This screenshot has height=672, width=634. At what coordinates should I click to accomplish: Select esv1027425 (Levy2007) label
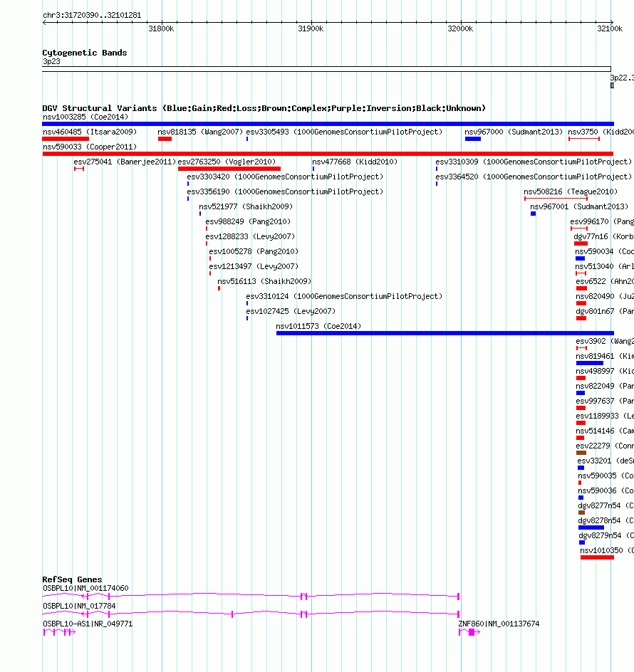point(291,312)
